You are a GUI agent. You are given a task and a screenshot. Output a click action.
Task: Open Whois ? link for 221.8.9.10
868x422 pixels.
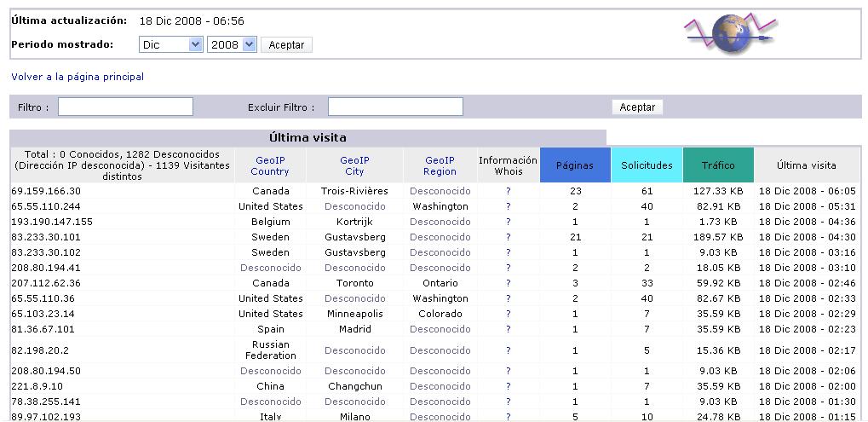[508, 386]
